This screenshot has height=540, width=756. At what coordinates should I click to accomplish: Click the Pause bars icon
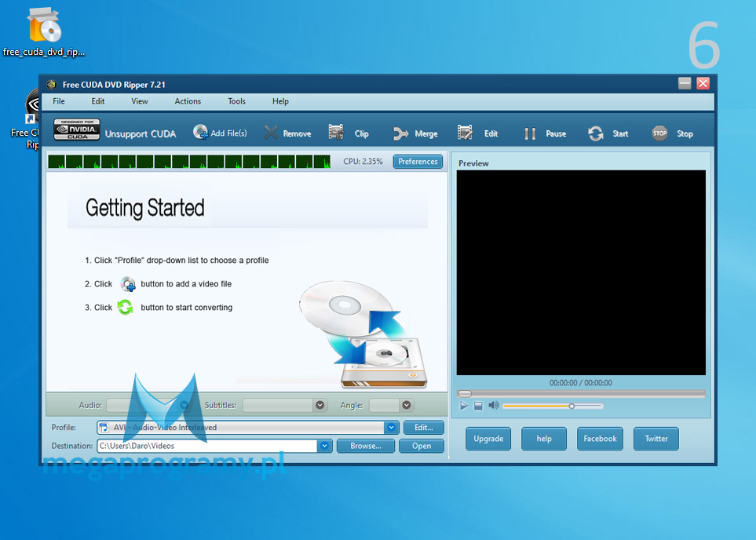pyautogui.click(x=530, y=133)
